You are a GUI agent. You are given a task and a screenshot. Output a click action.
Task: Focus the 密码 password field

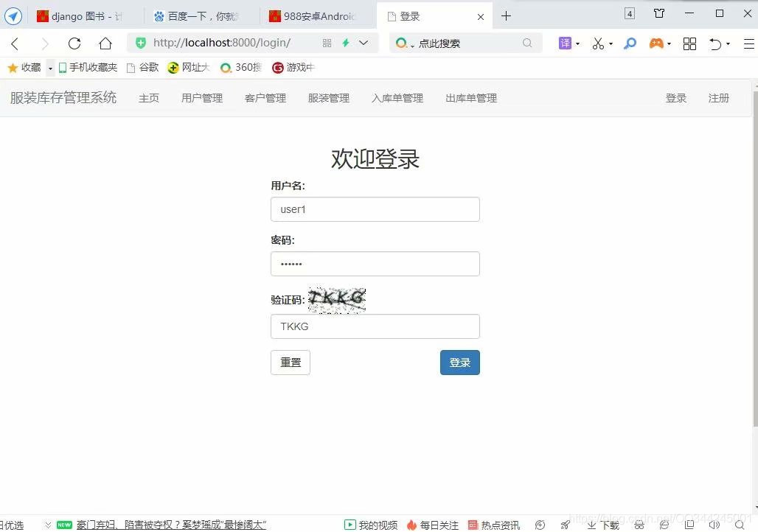click(x=375, y=264)
